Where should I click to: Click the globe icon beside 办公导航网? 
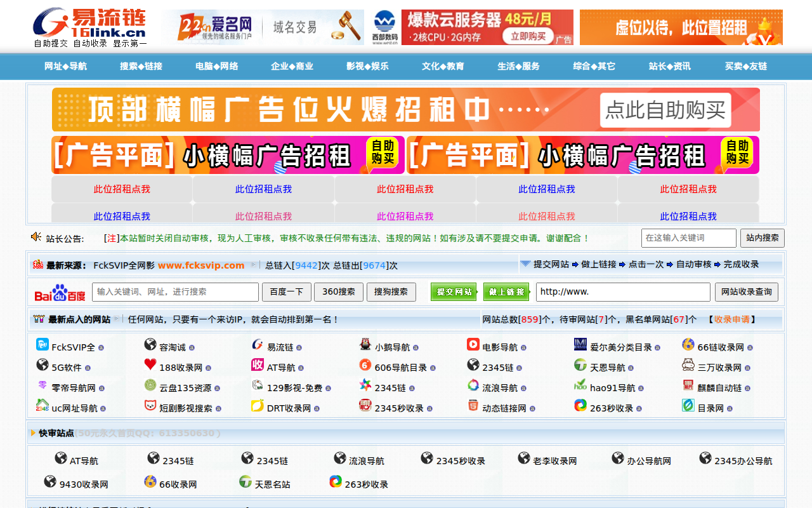click(x=619, y=458)
